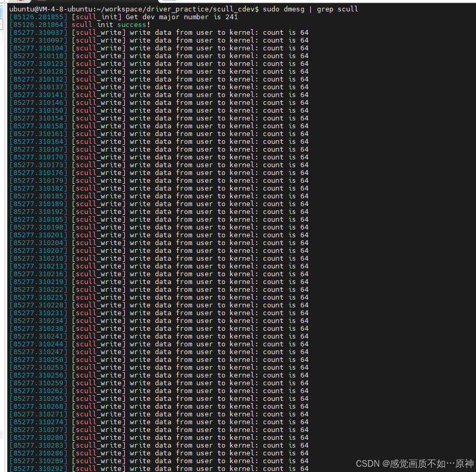476x472 pixels.
Task: Click the log line stamped 85277.310210
Action: (x=159, y=259)
